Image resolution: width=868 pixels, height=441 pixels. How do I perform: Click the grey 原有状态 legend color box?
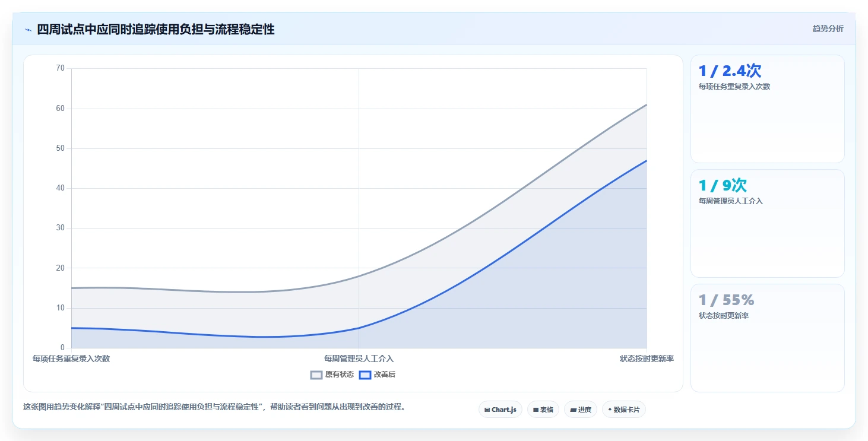(x=316, y=375)
